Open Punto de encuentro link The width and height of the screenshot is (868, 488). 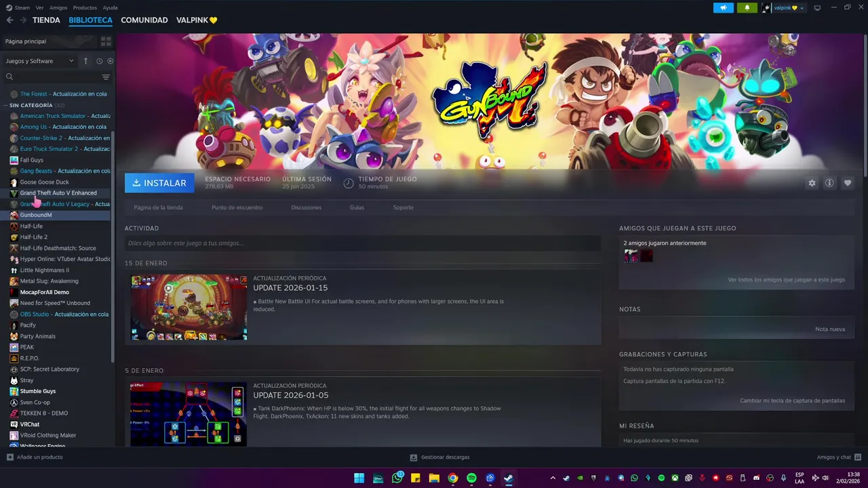point(237,207)
